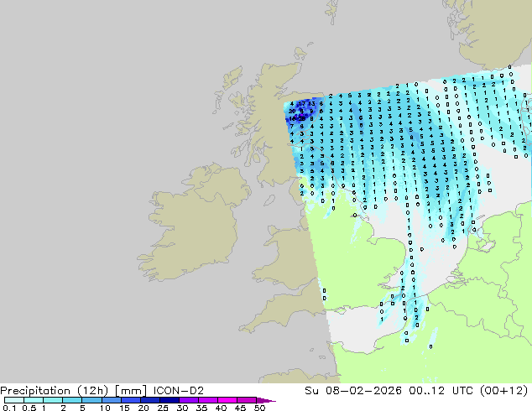Click the legend tick label '0.5'
532x411 pixels.
click(29, 408)
